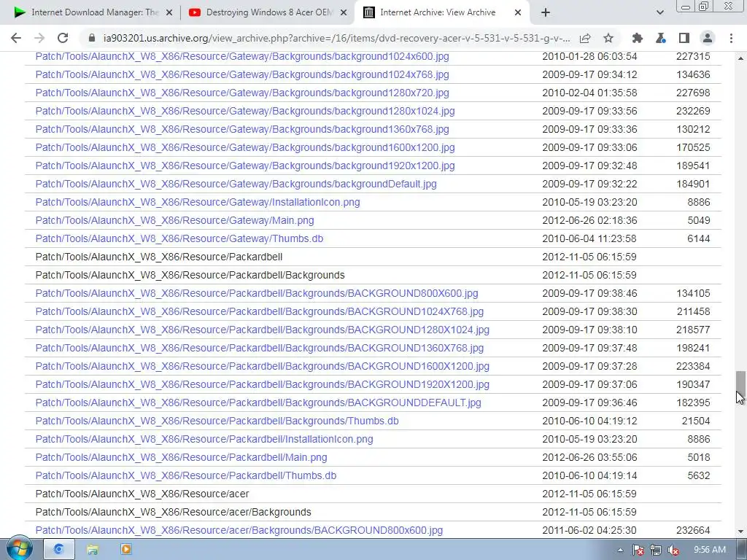Click the muted volume tray icon
The height and width of the screenshot is (560, 747).
673,551
